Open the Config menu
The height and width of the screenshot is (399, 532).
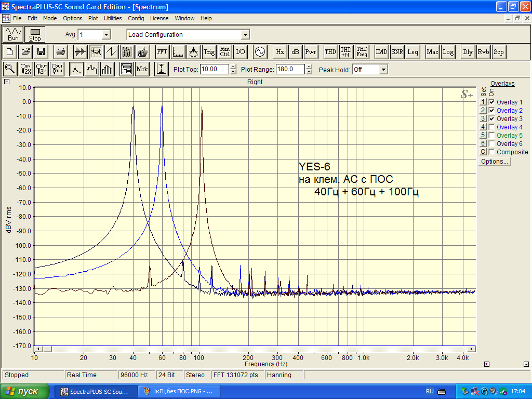(136, 18)
